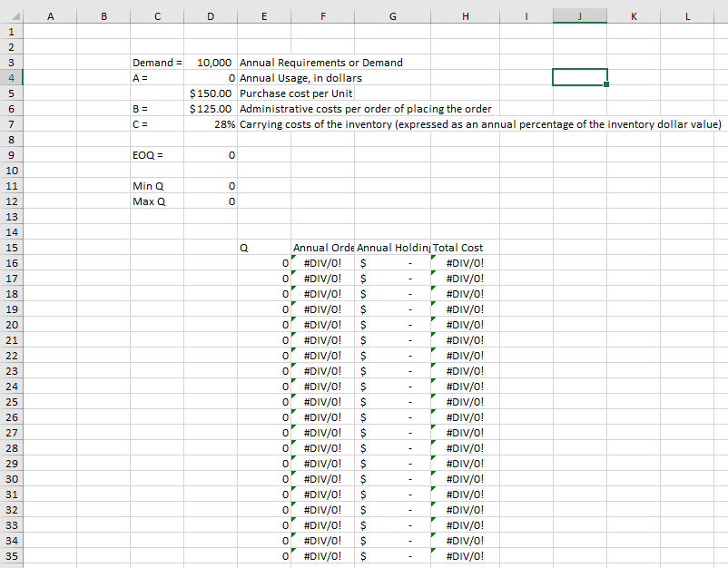Select column F header

click(x=322, y=16)
